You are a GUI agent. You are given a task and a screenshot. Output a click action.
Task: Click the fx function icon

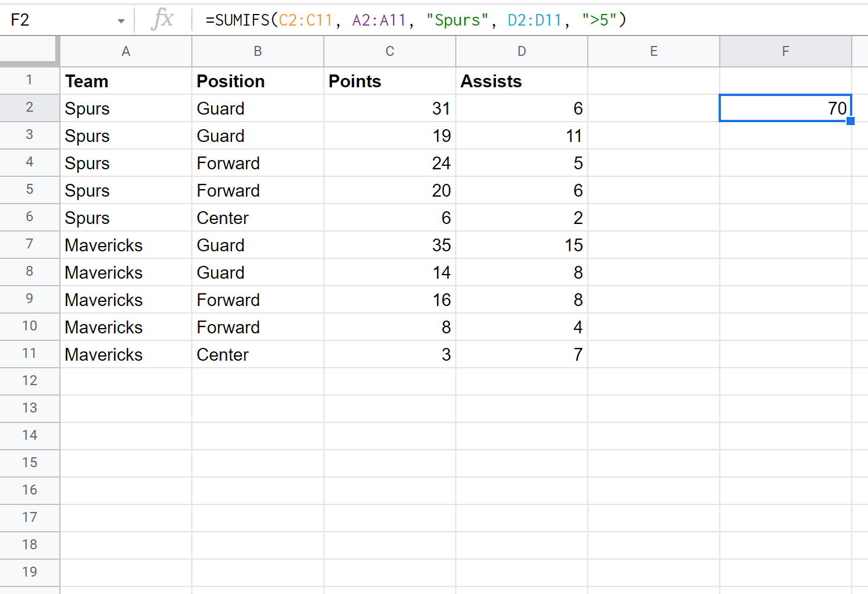coord(163,20)
